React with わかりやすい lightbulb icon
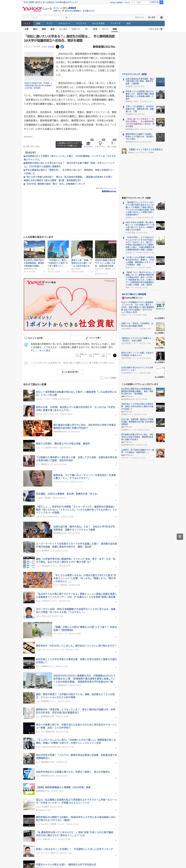 point(100,143)
